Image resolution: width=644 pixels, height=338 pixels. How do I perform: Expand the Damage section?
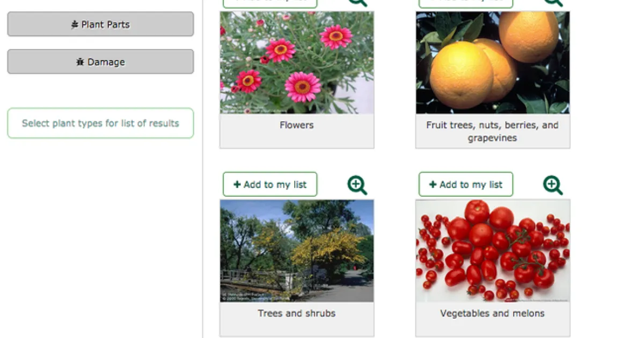[100, 62]
